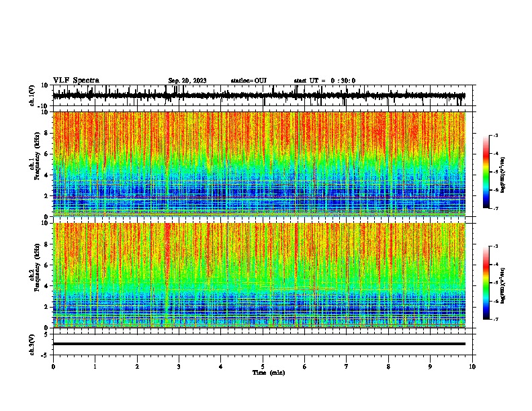The height and width of the screenshot is (411, 532).
Task: Click the "-7" label below ch.2 color scale
Action: point(496,320)
